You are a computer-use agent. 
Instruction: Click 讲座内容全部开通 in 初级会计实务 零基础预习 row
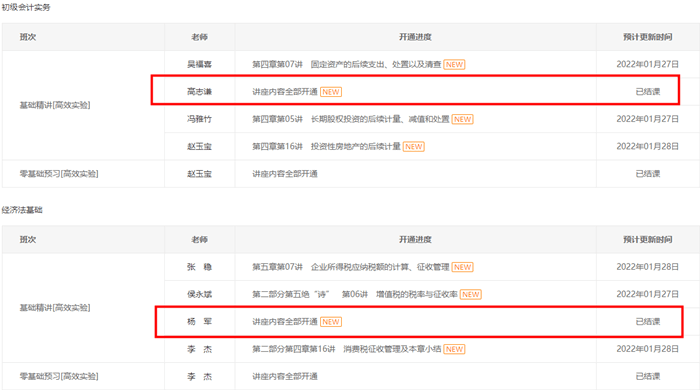pyautogui.click(x=285, y=174)
